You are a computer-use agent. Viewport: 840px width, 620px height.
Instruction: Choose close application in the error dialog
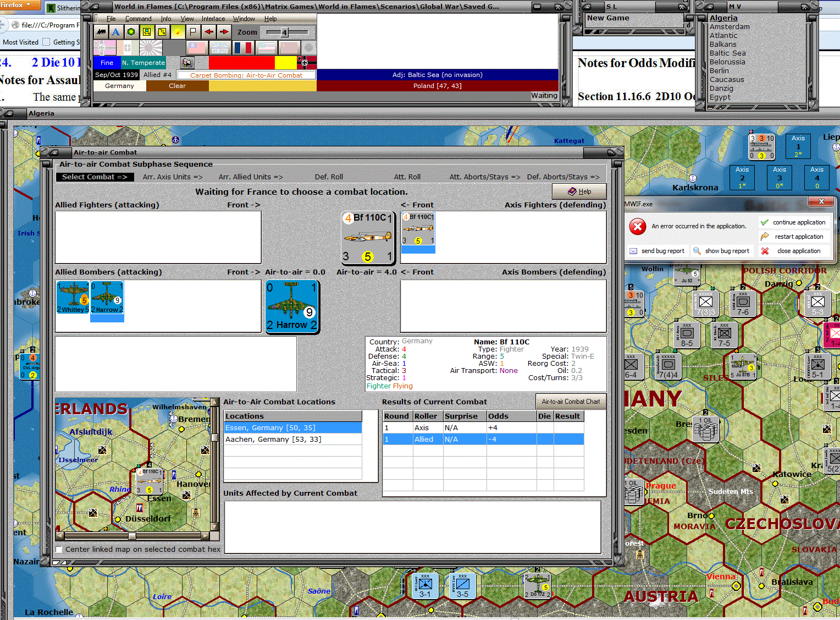point(794,251)
